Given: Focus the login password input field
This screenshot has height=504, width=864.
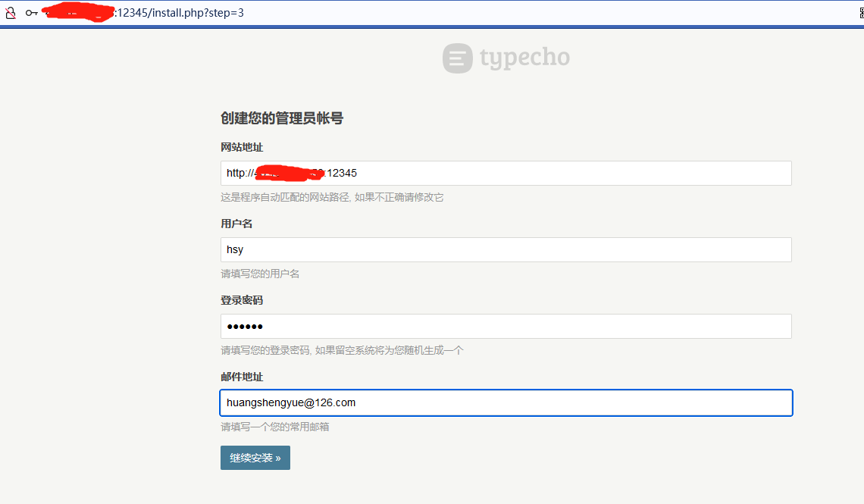Looking at the screenshot, I should pyautogui.click(x=506, y=326).
